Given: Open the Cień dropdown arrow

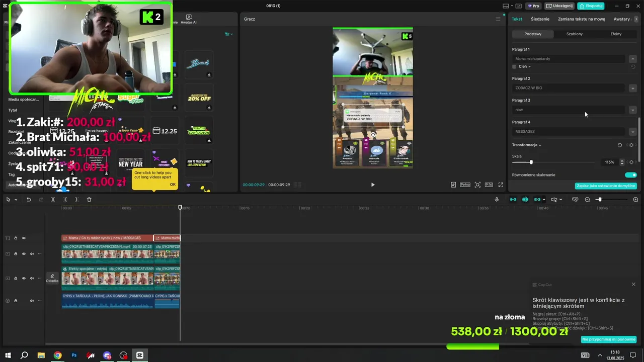Looking at the screenshot, I should [529, 66].
